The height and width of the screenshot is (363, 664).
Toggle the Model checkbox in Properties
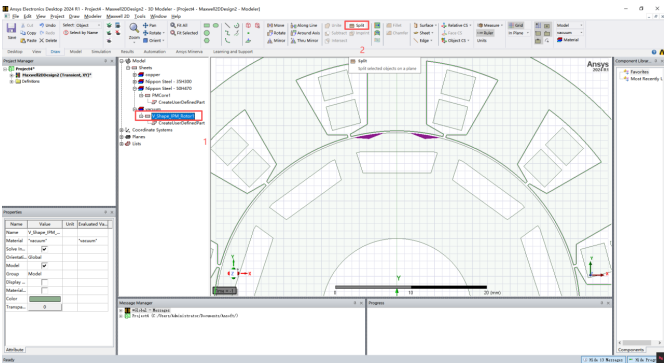click(44, 266)
